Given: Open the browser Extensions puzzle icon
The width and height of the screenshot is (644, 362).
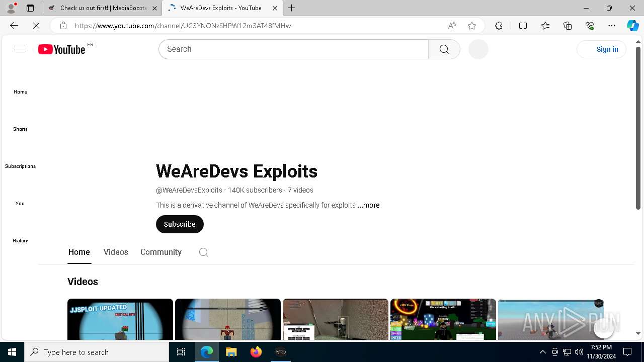Looking at the screenshot, I should click(x=499, y=26).
